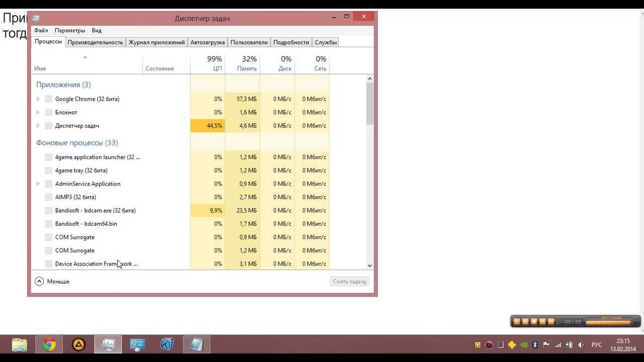Switch to the Журнал приложений tab
The height and width of the screenshot is (362, 644).
point(156,42)
